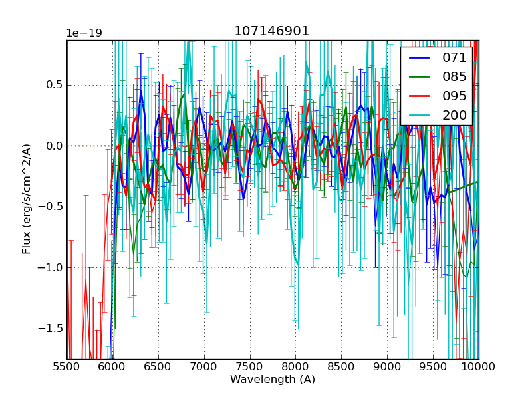Click the 0.5 y-axis tick label

click(x=54, y=85)
